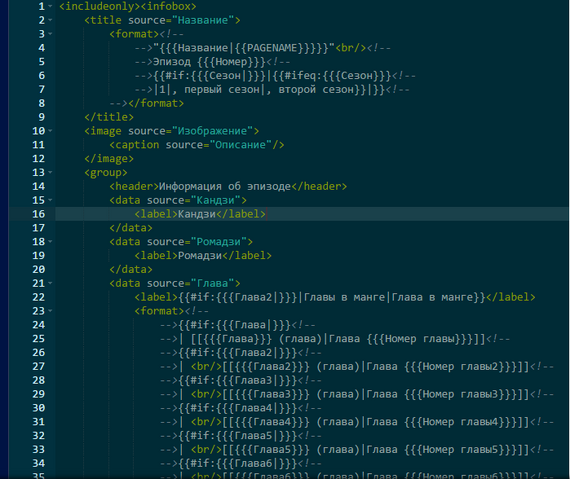Viewport: 570px width, 479px height.
Task: Collapse the format block at line 3
Action: 50,34
